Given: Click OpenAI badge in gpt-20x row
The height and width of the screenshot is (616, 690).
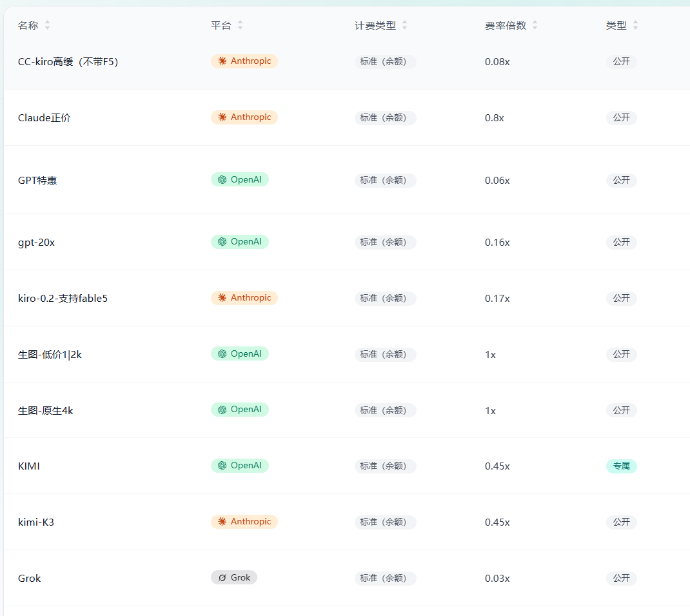Looking at the screenshot, I should point(240,242).
